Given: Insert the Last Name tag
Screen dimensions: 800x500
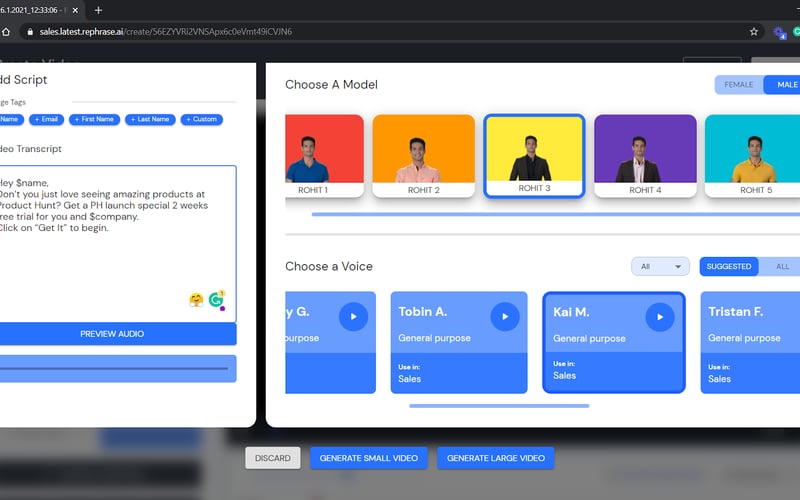Looking at the screenshot, I should (x=150, y=119).
